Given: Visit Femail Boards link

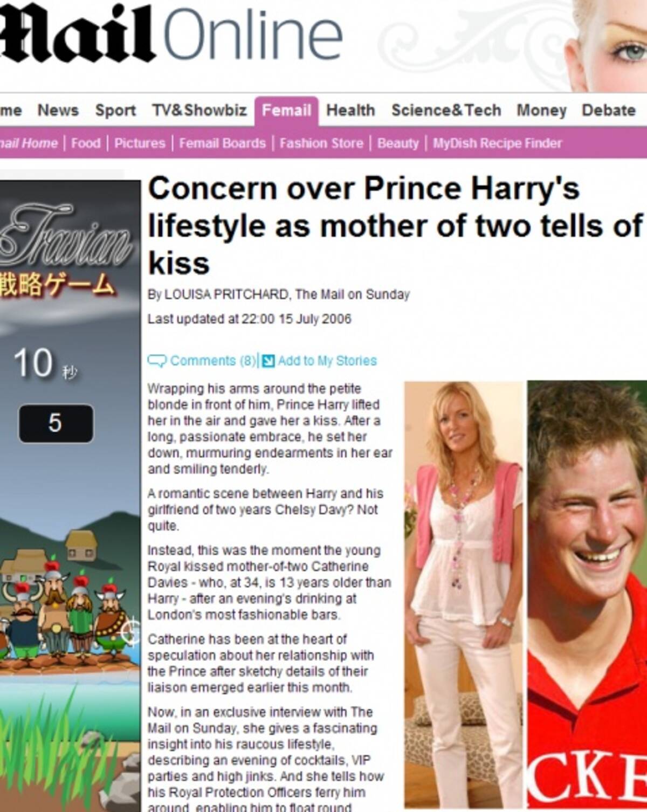Looking at the screenshot, I should 222,143.
